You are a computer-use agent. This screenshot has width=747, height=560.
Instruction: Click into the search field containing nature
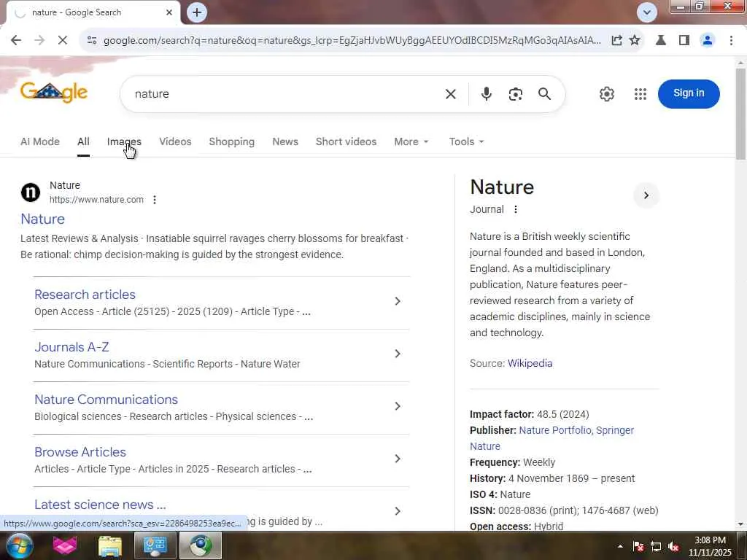click(286, 94)
